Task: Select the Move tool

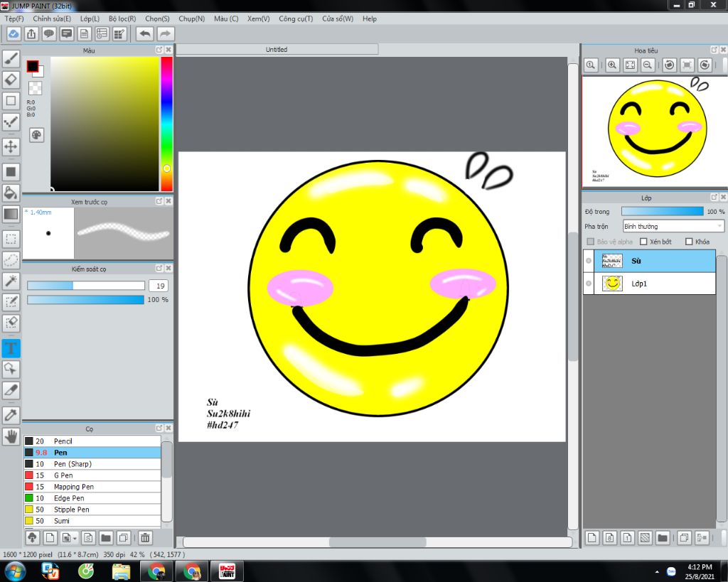Action: click(11, 146)
